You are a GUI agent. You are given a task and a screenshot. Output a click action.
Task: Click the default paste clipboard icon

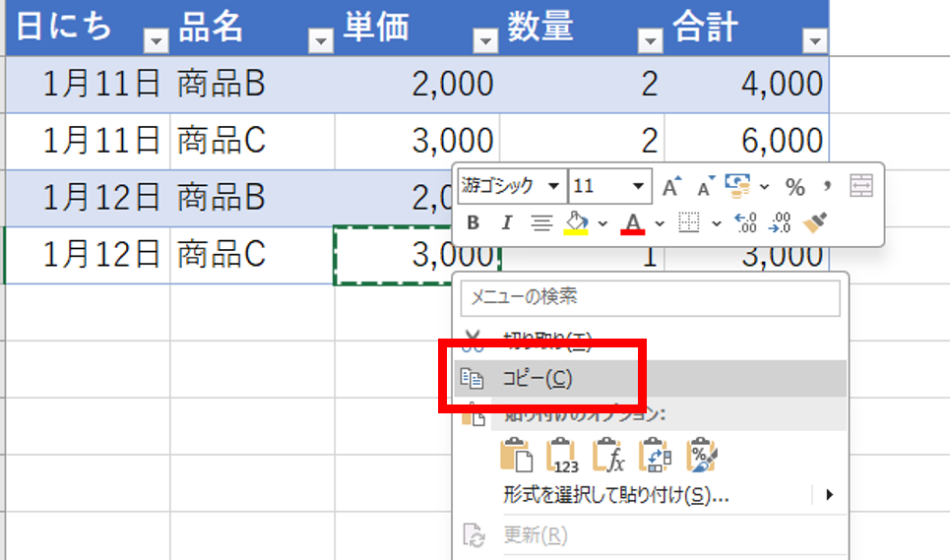pos(516,456)
